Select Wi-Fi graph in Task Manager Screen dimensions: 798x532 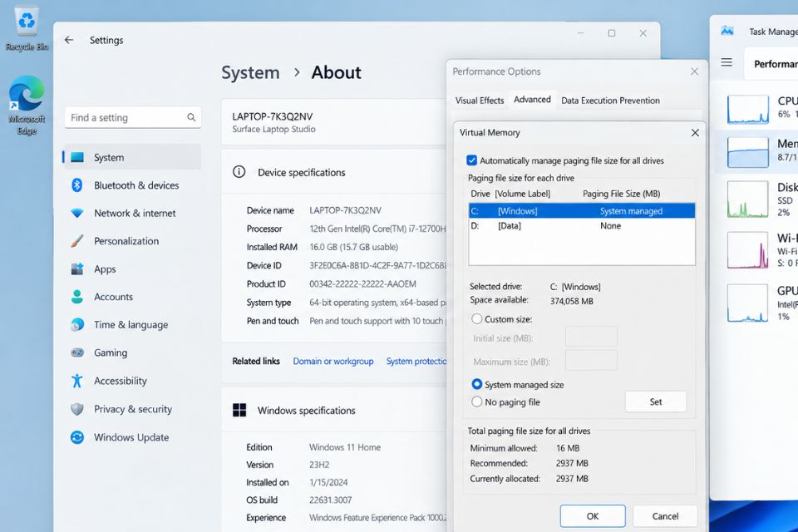[747, 250]
